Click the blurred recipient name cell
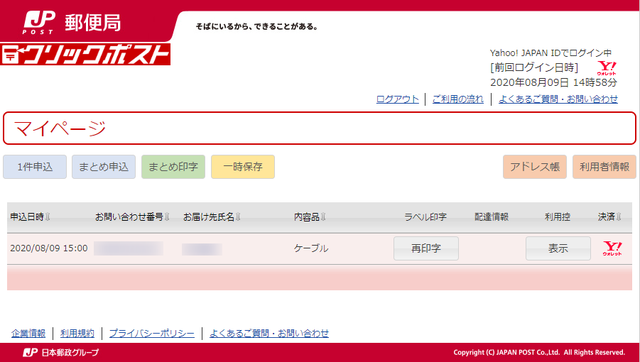 (x=202, y=249)
